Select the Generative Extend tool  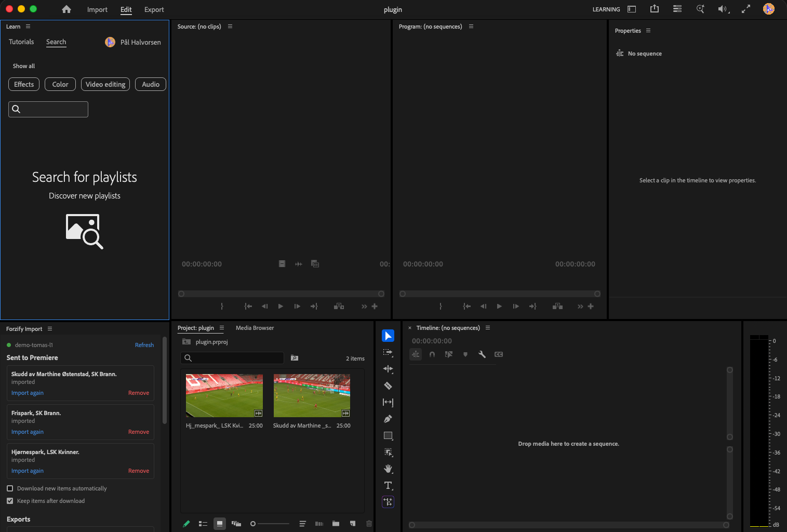388,502
